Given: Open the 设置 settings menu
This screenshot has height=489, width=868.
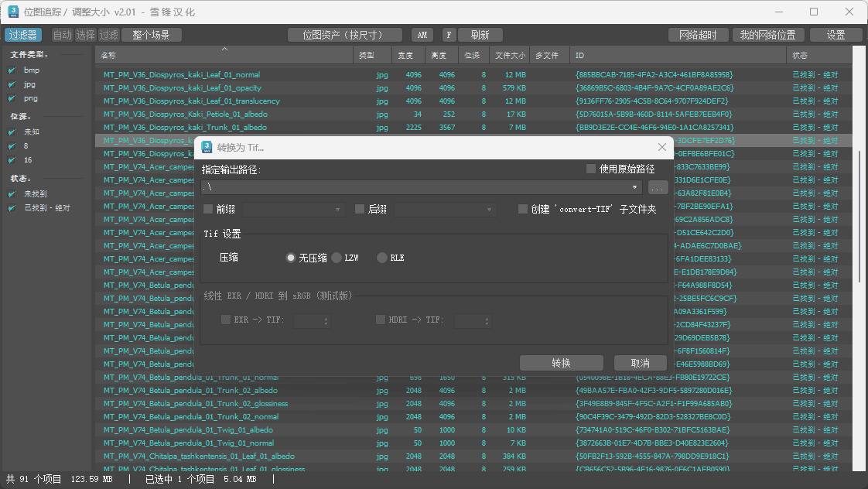Looking at the screenshot, I should (x=836, y=35).
